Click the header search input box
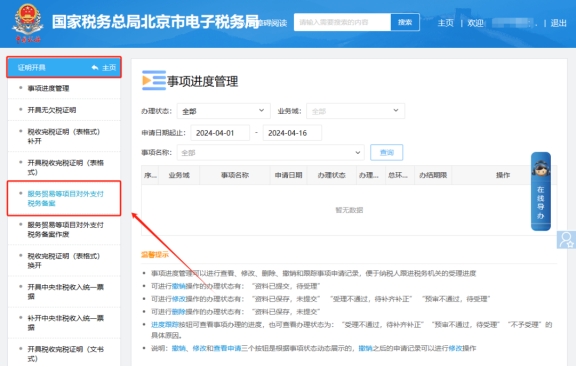 (342, 22)
